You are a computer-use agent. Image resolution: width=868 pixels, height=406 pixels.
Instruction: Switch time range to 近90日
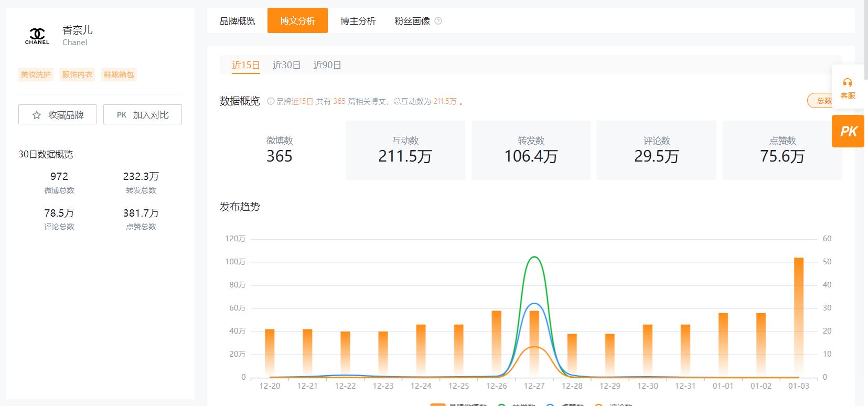327,65
